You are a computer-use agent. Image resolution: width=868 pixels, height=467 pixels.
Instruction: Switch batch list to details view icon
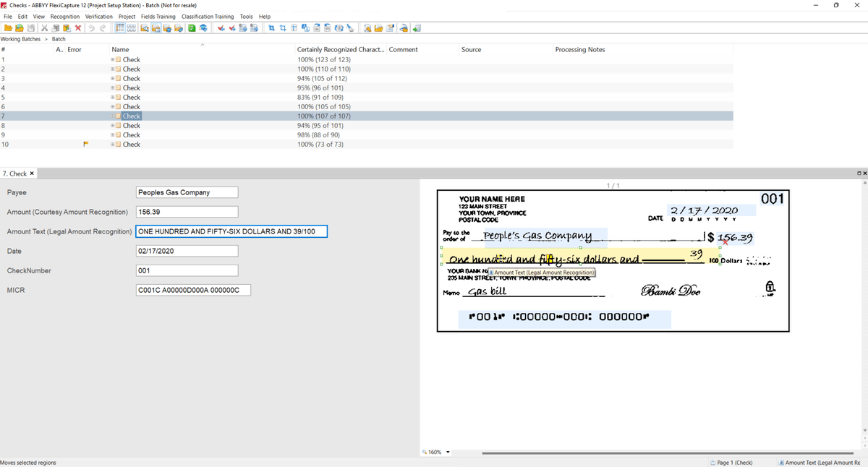click(x=120, y=28)
